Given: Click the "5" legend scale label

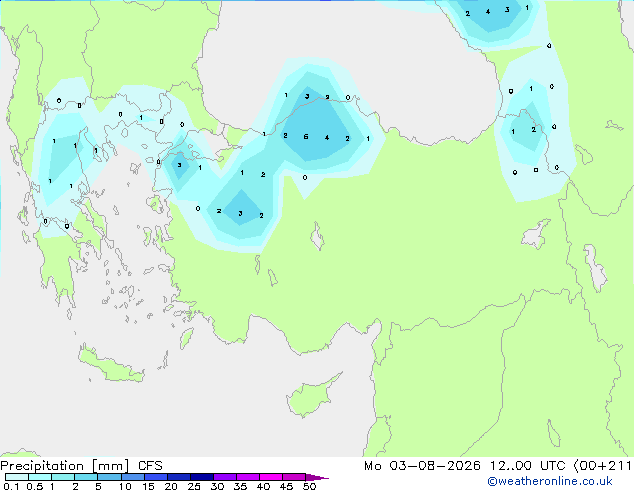Looking at the screenshot, I should coord(98,486).
